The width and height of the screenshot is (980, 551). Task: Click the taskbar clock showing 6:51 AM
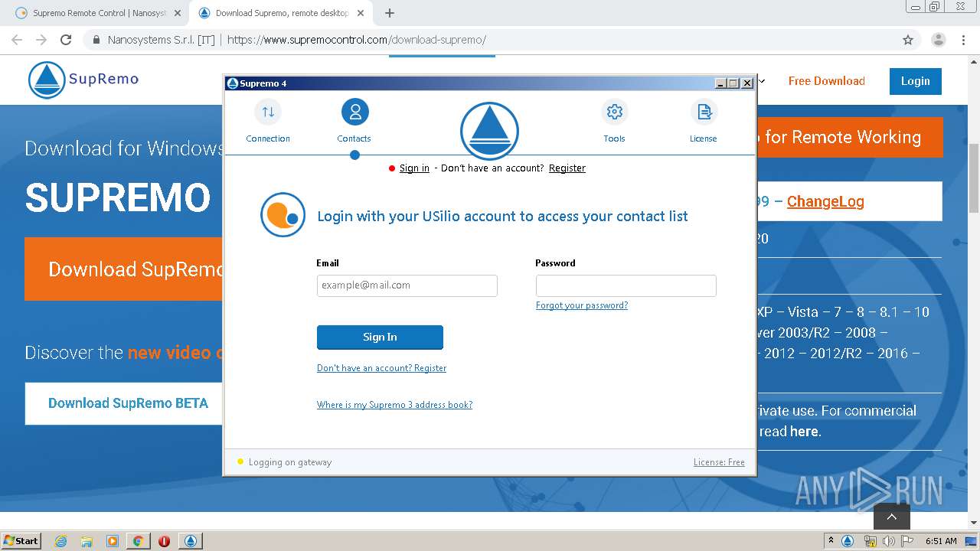click(x=941, y=541)
